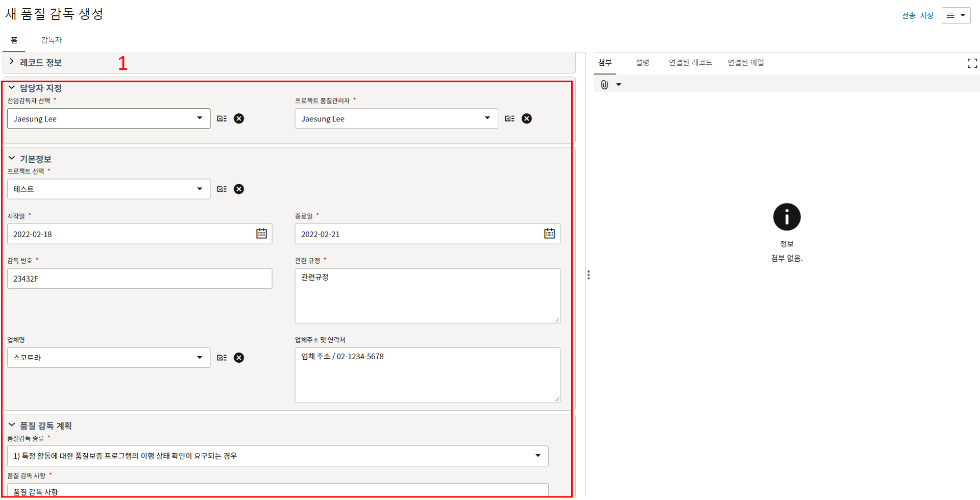
Task: Click the 감독 번호 input field
Action: point(139,279)
